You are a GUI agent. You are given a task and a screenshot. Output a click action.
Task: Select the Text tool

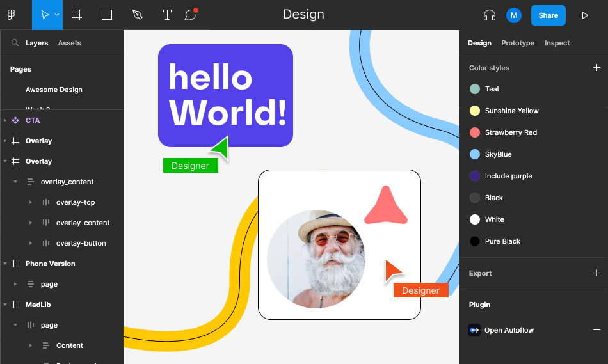coord(167,15)
